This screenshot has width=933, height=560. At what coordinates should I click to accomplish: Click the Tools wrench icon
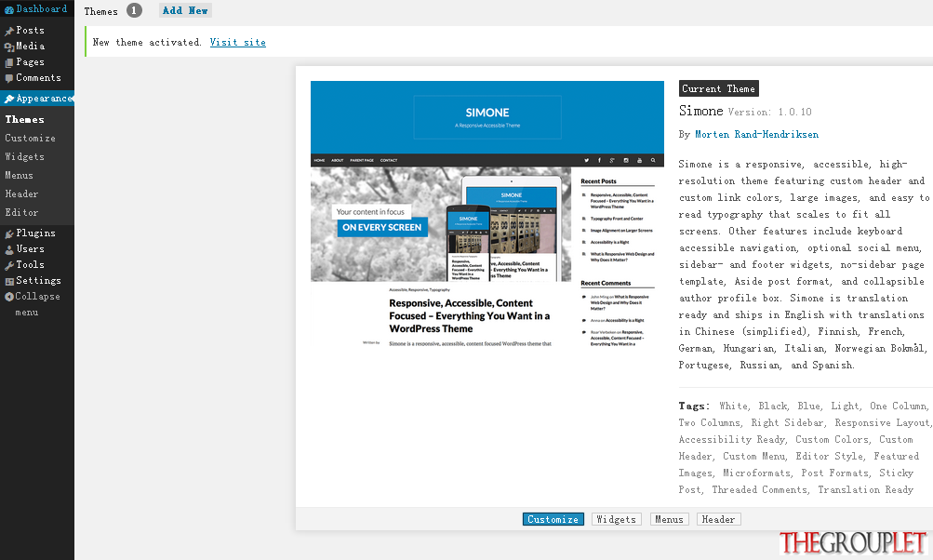pyautogui.click(x=9, y=265)
